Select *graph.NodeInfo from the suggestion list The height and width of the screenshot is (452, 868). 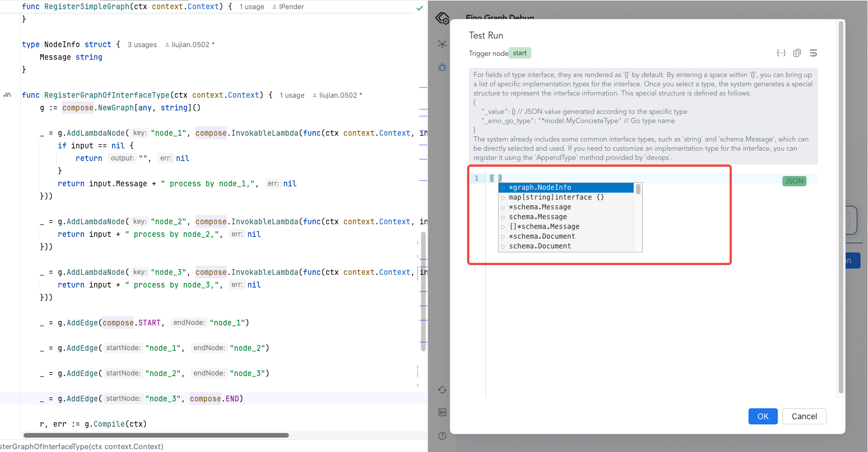click(540, 187)
